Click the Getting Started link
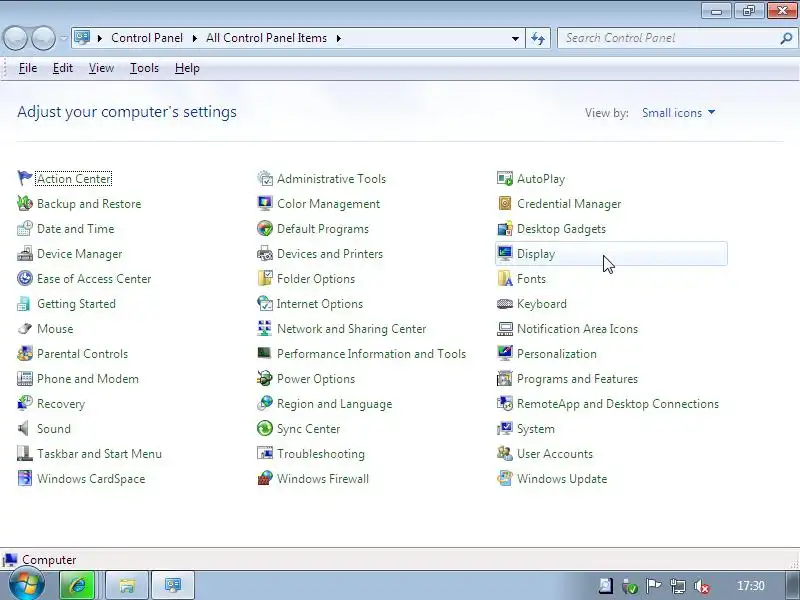Viewport: 800px width, 600px height. [77, 304]
